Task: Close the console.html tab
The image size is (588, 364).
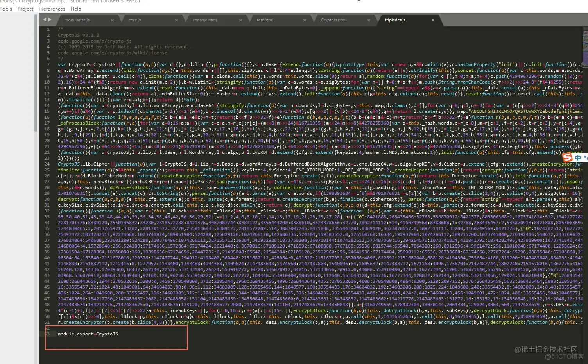Action: (240, 20)
